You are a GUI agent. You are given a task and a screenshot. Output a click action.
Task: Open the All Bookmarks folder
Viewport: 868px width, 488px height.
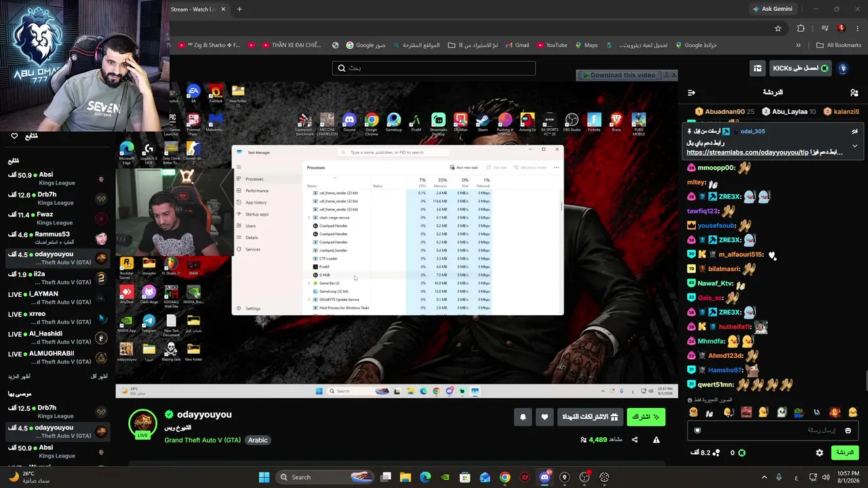click(x=839, y=45)
